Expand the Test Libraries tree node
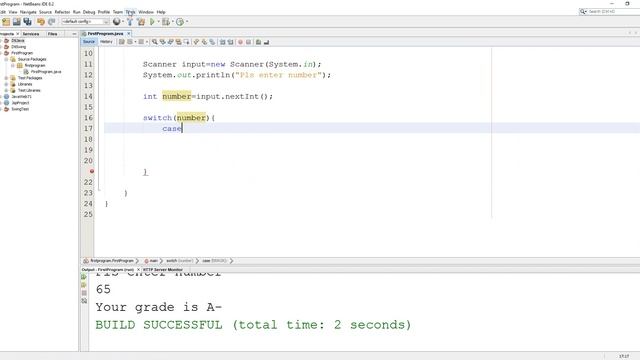The width and height of the screenshot is (640, 360). click(6, 90)
